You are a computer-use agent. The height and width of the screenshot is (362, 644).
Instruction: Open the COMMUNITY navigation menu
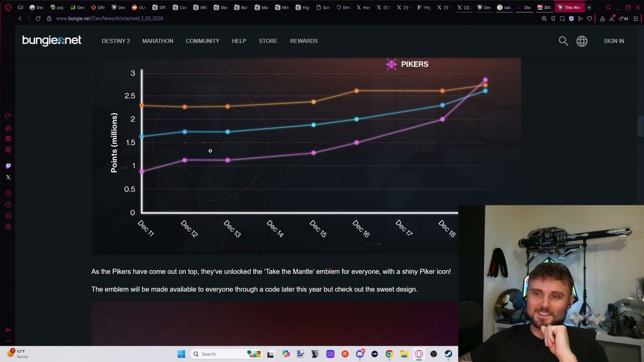coord(202,41)
